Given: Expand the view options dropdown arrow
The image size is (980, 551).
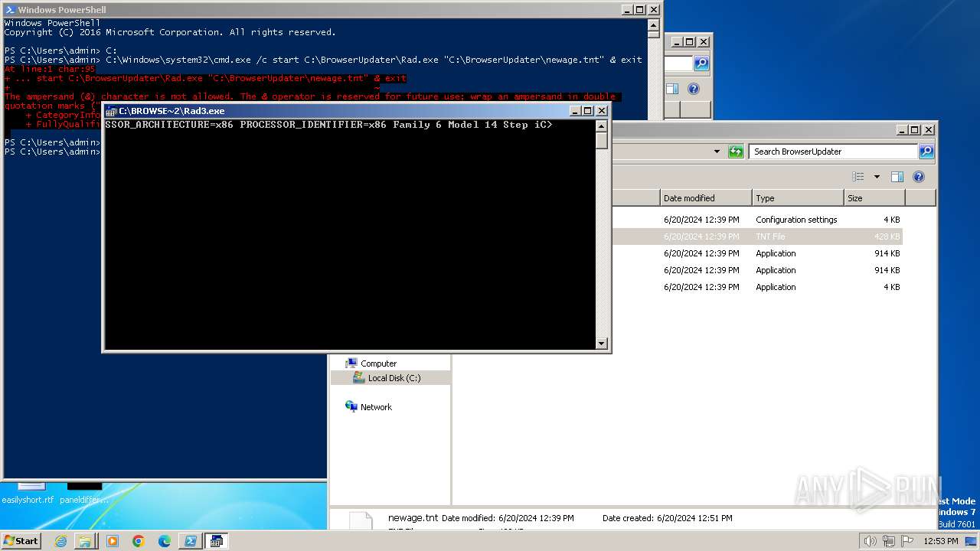Looking at the screenshot, I should coord(877,177).
